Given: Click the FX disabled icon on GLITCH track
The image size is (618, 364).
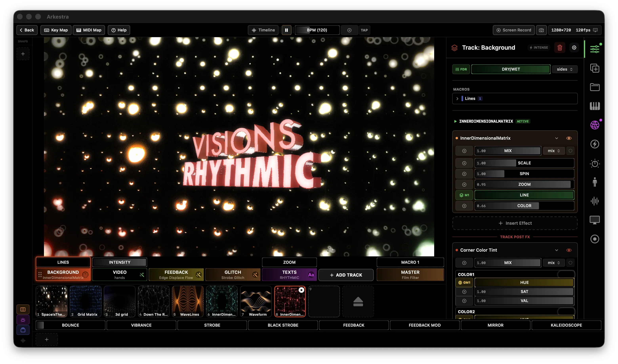Looking at the screenshot, I should point(255,275).
